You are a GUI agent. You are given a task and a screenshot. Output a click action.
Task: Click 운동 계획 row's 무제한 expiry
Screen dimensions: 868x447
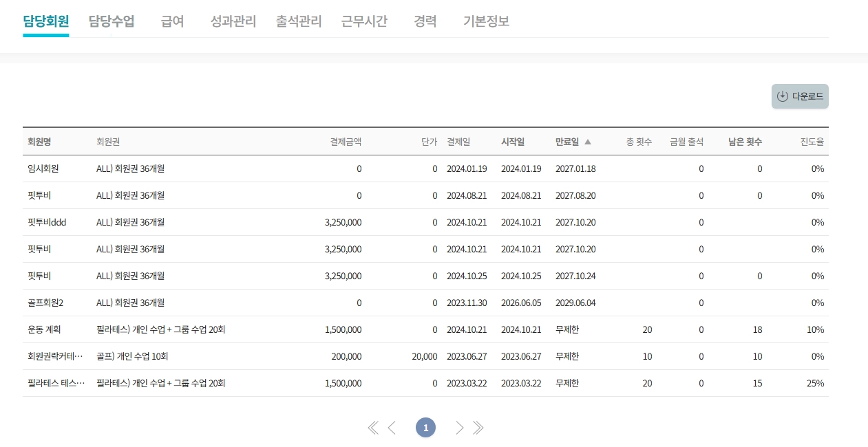pyautogui.click(x=567, y=329)
